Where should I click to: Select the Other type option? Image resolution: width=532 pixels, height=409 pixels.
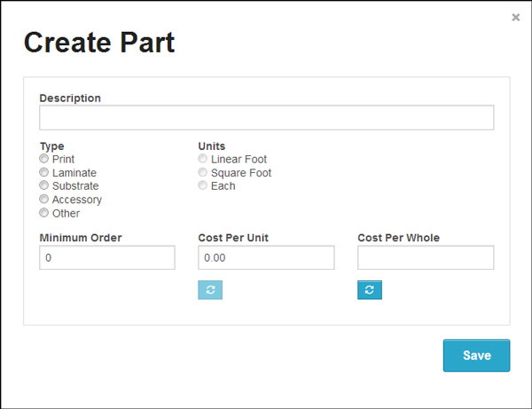coord(43,213)
